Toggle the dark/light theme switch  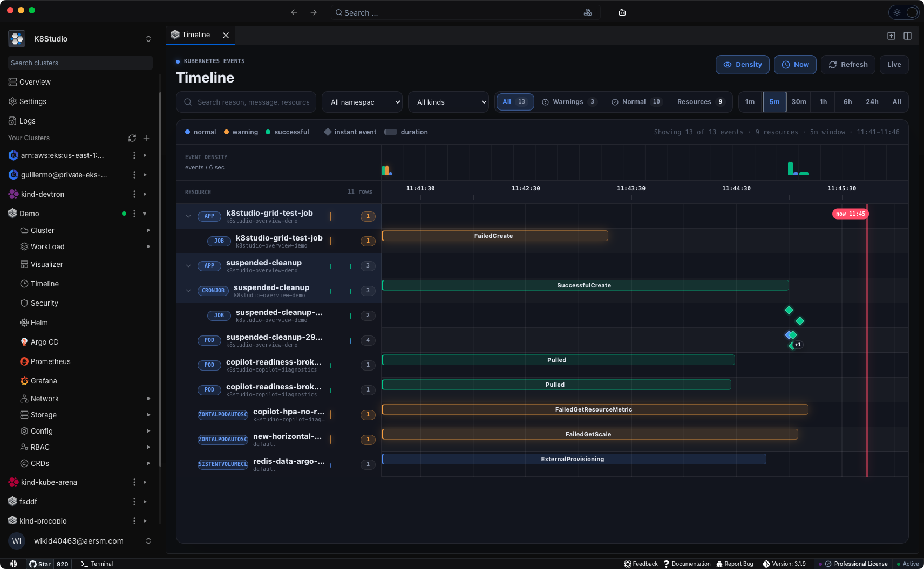pyautogui.click(x=903, y=12)
